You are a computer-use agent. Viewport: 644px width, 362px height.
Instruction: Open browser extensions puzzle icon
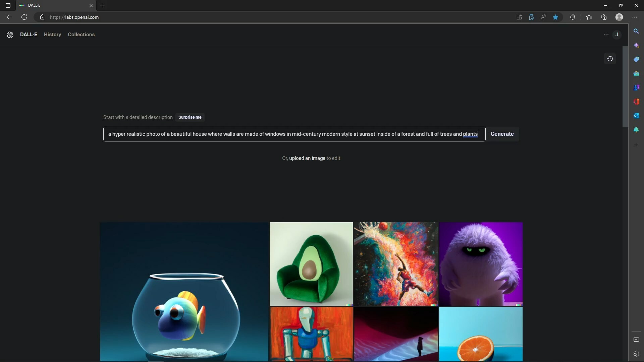tap(573, 17)
